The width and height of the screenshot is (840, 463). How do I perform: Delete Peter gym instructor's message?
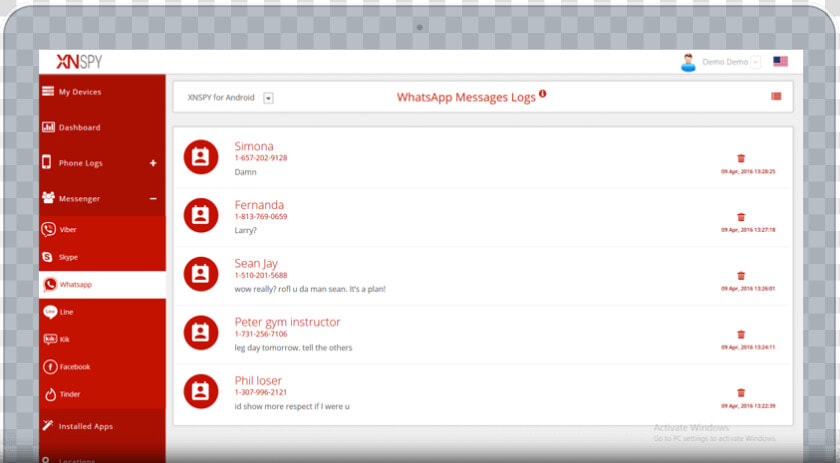coord(741,334)
